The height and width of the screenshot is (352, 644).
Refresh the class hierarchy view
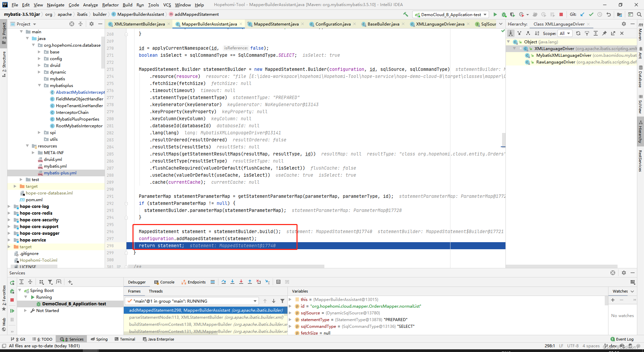[578, 33]
